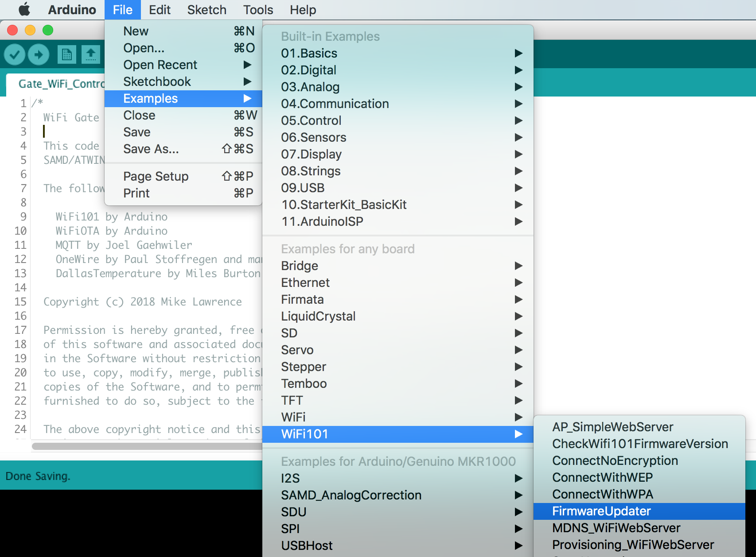756x557 pixels.
Task: Open the CheckWifi101FirmwareVersion example
Action: (639, 444)
